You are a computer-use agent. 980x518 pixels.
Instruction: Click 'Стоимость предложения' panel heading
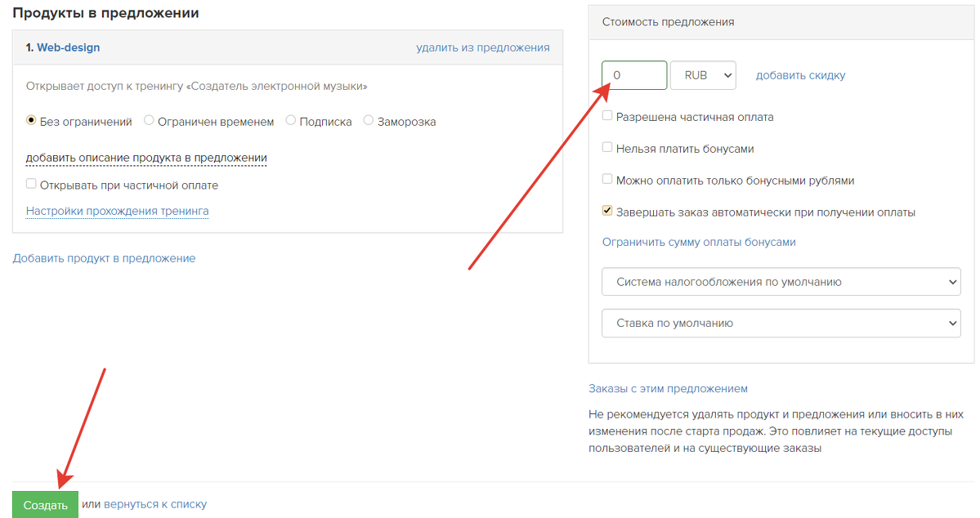[668, 22]
